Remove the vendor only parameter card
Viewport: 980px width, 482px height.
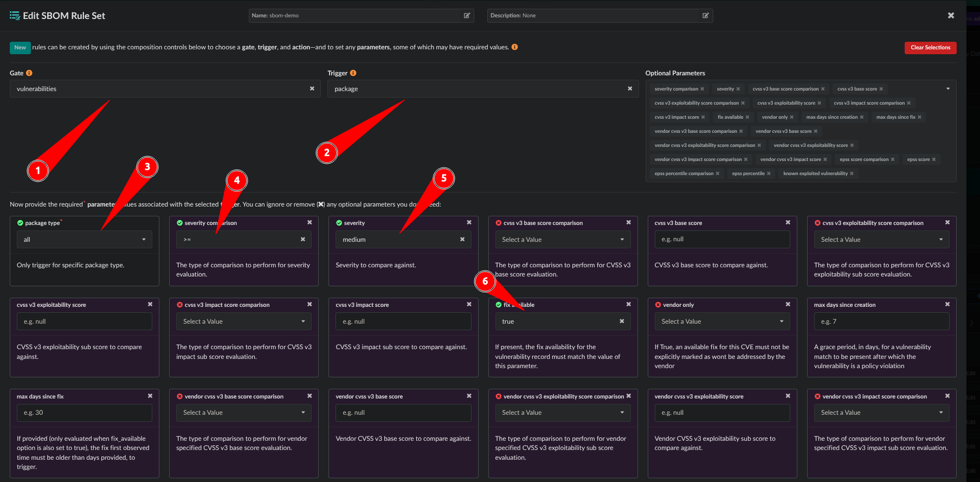788,304
